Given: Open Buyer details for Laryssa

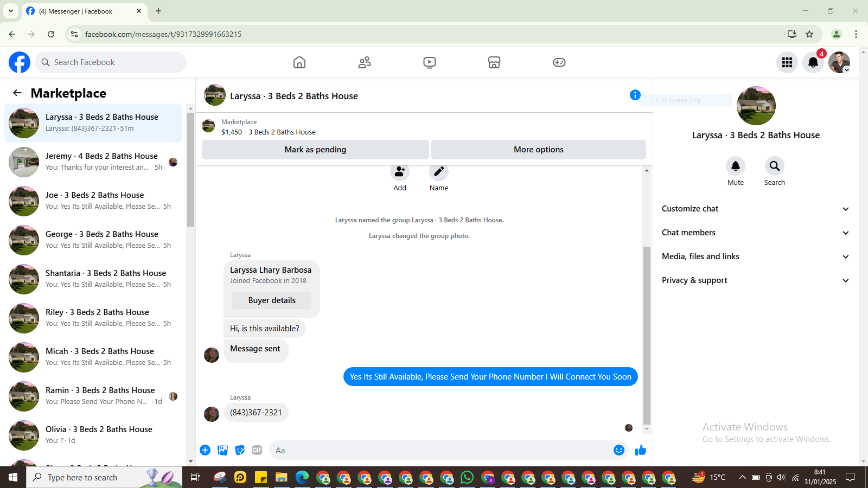Looking at the screenshot, I should pos(272,300).
